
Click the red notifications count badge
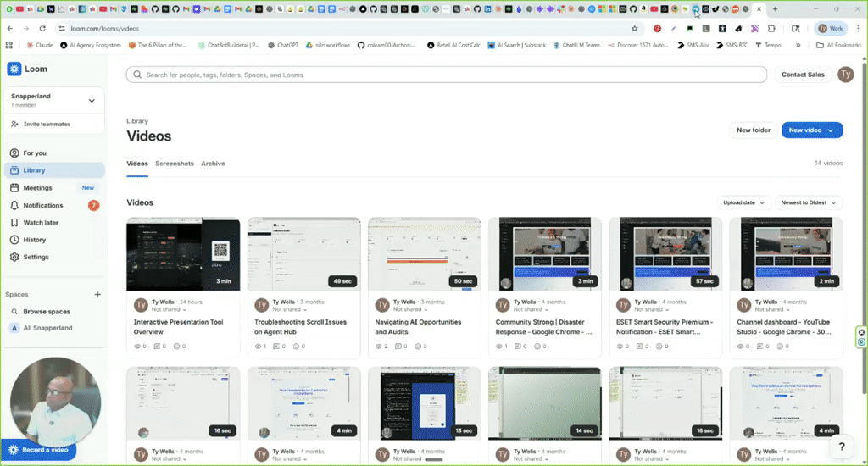point(93,205)
